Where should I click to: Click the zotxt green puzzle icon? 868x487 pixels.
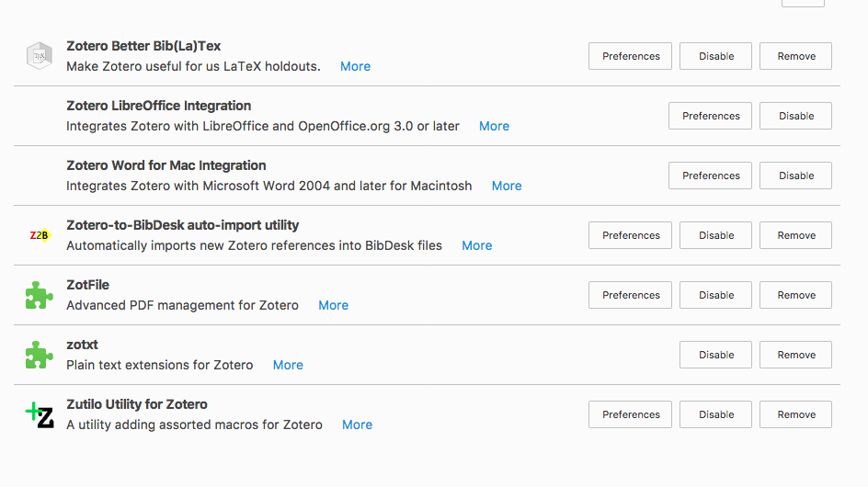pyautogui.click(x=40, y=355)
